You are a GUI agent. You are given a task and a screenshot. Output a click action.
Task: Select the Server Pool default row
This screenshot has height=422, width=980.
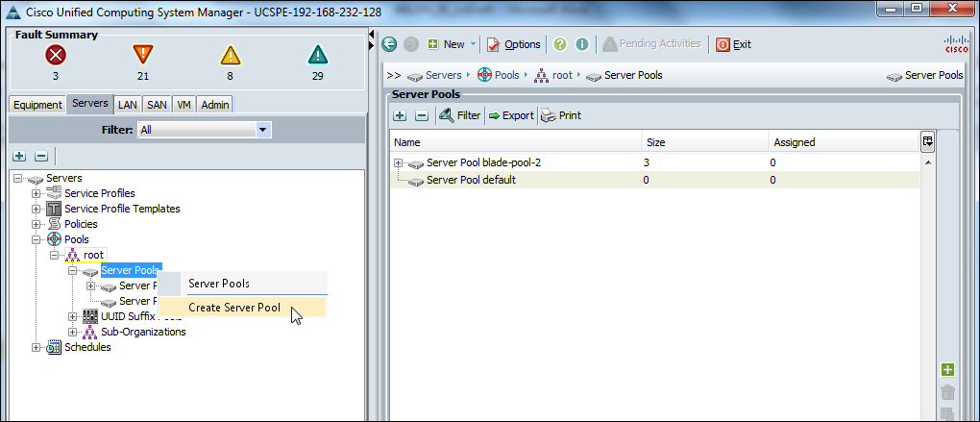point(654,180)
